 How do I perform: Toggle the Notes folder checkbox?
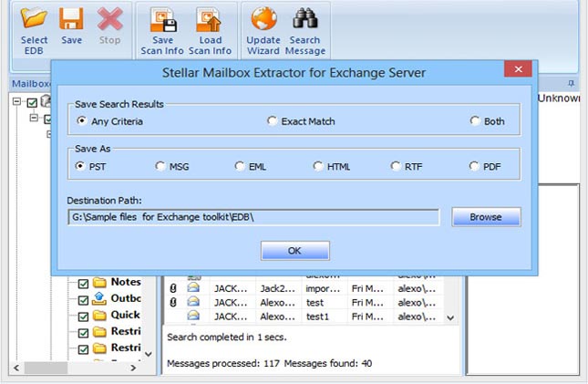[x=83, y=284]
